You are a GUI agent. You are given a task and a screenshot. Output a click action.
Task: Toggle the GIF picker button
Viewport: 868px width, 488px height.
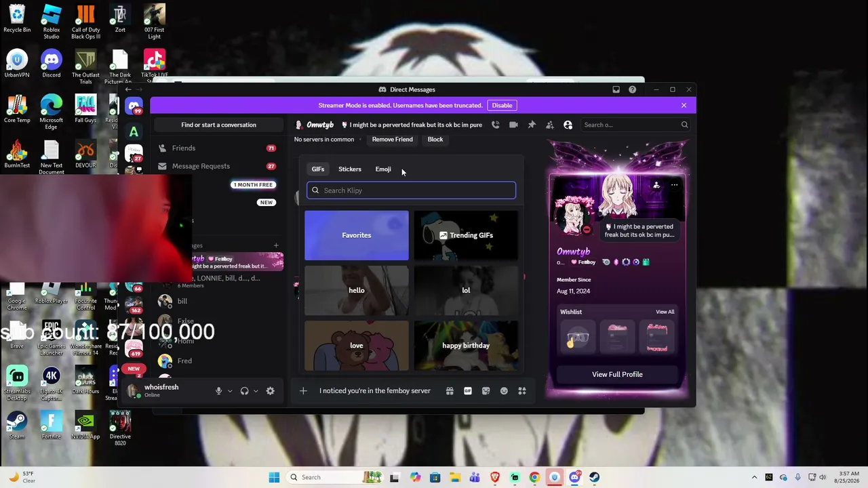tap(468, 391)
